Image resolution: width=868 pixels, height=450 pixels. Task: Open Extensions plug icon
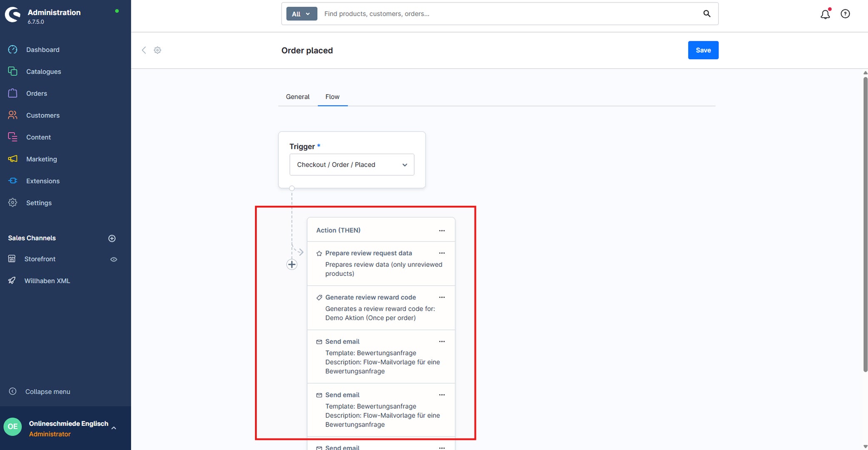[x=12, y=180]
